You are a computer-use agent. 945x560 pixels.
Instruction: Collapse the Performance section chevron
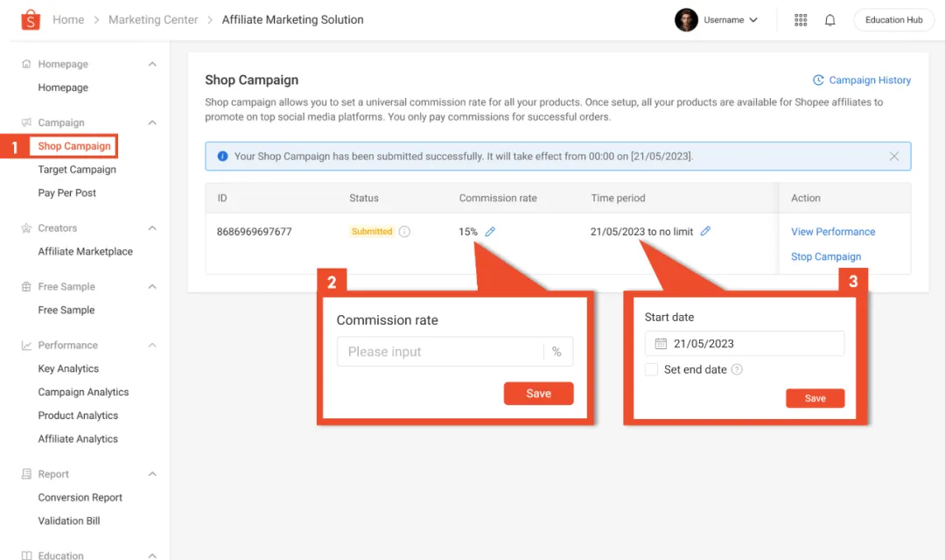point(152,346)
